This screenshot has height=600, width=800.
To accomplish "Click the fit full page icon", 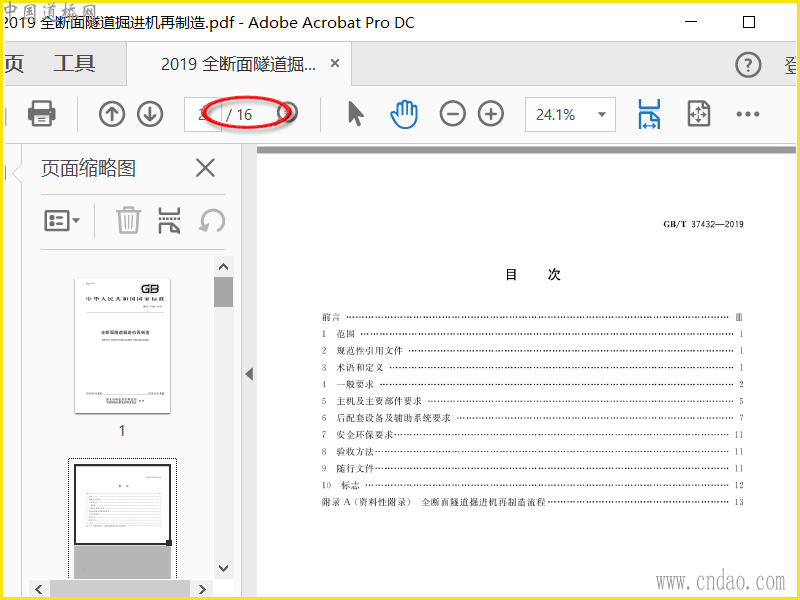I will click(698, 114).
